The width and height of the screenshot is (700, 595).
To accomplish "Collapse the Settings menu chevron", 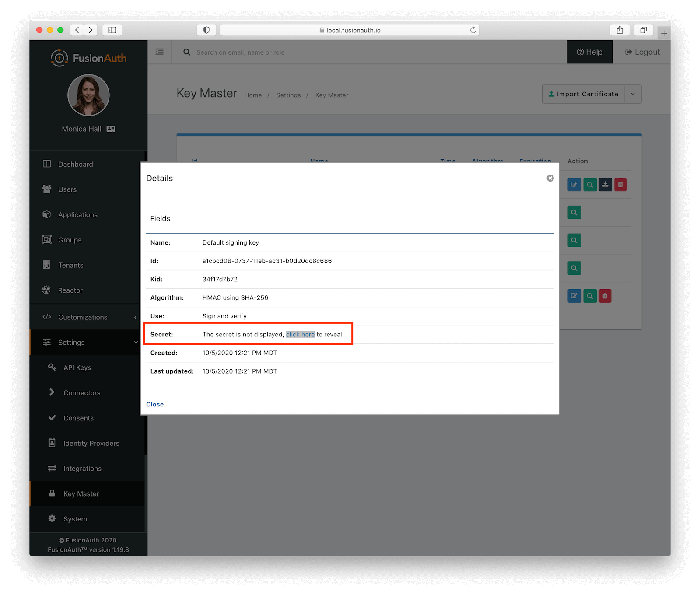I will [x=136, y=343].
